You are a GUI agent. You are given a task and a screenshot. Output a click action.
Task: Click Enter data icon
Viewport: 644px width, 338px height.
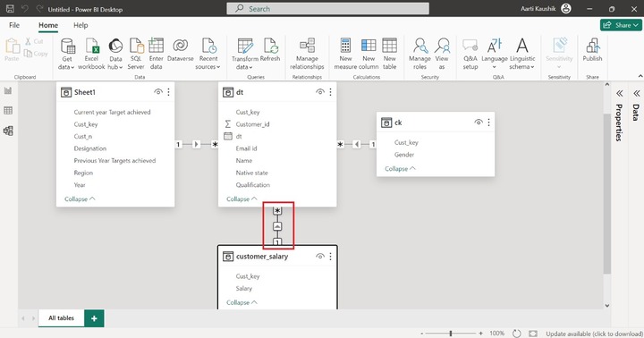[156, 54]
